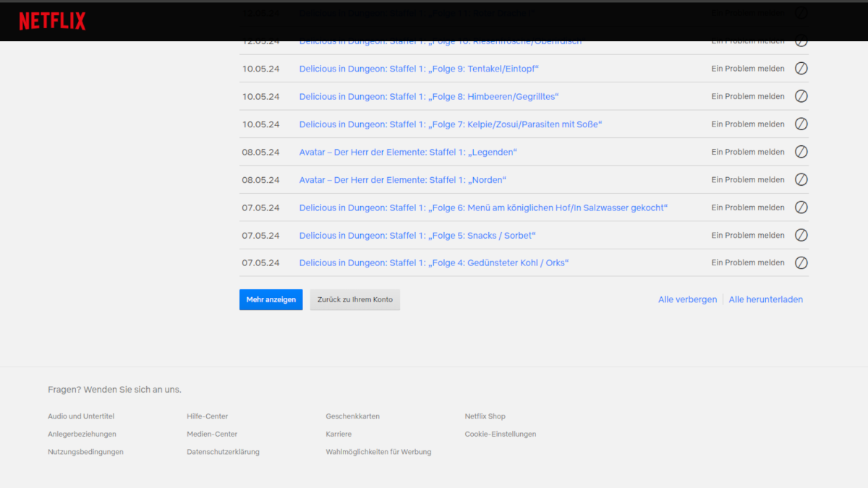Screen dimensions: 868x488
Task: Hide Avatar "Norden" episode from history
Action: tap(801, 179)
